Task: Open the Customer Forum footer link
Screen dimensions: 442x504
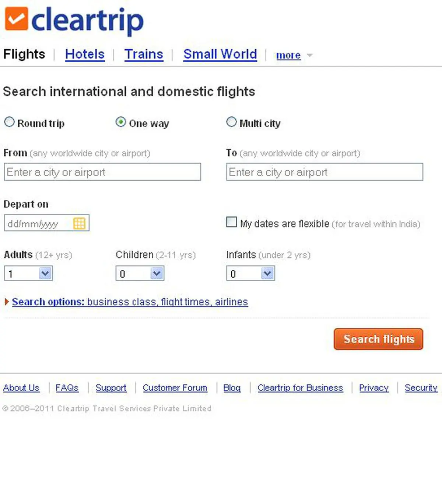Action: pyautogui.click(x=175, y=388)
